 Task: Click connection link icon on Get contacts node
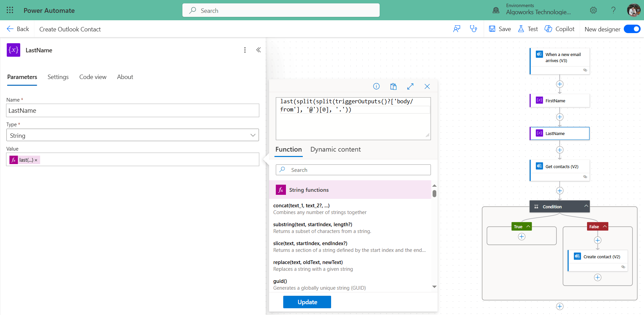click(585, 177)
